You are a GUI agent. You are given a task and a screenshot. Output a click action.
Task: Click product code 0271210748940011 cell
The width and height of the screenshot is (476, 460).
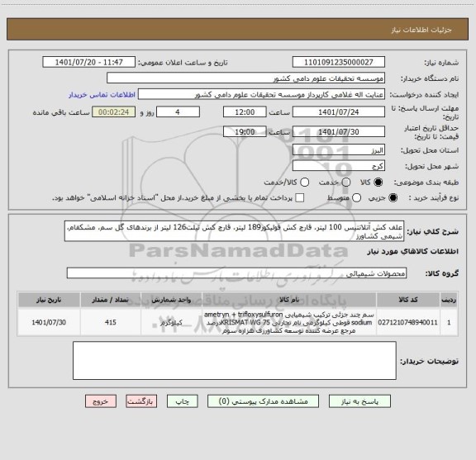pyautogui.click(x=408, y=322)
